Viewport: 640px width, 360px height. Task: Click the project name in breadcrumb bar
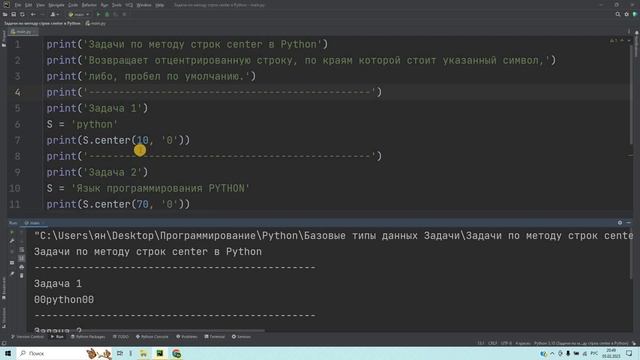pos(42,23)
